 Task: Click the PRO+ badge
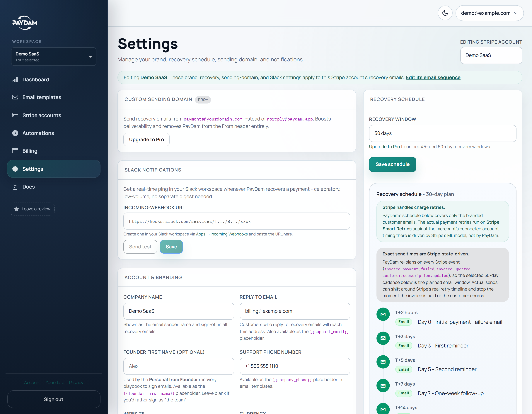pos(203,99)
